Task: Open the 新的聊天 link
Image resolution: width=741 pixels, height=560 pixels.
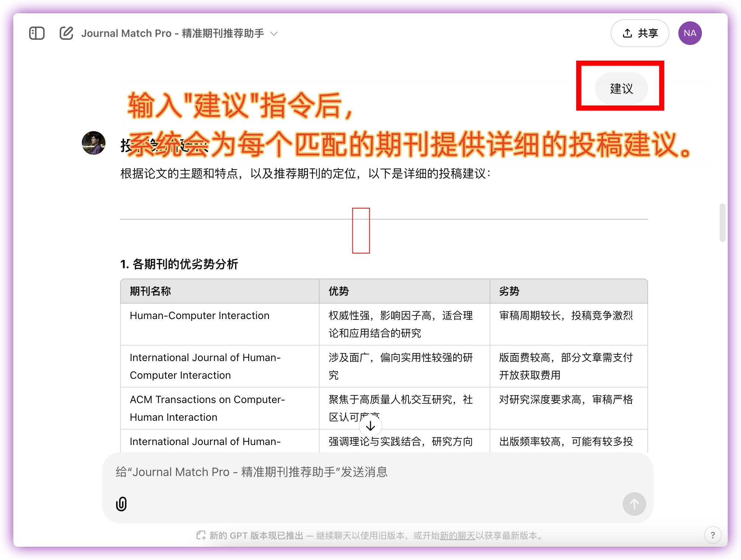Action: [458, 535]
